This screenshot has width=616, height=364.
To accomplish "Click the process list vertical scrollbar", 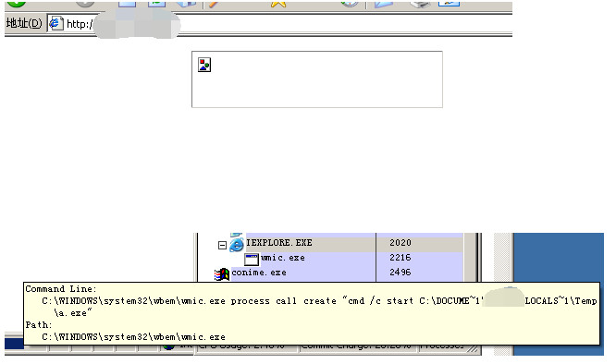I will coord(469,258).
